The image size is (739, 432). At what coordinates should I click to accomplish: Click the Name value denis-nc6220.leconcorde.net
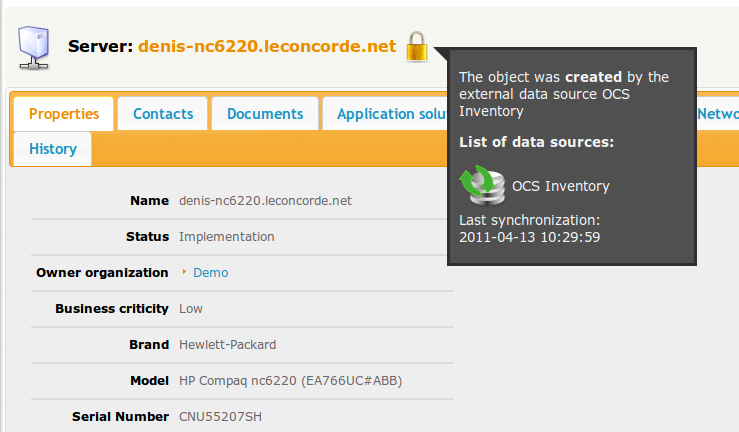click(265, 201)
